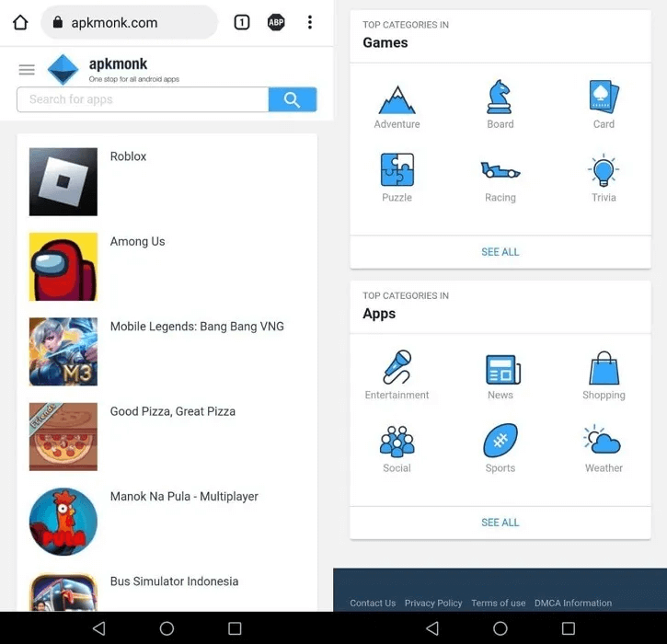Open the Contact Us footer link
Viewport: 667px width, 644px height.
click(x=373, y=604)
